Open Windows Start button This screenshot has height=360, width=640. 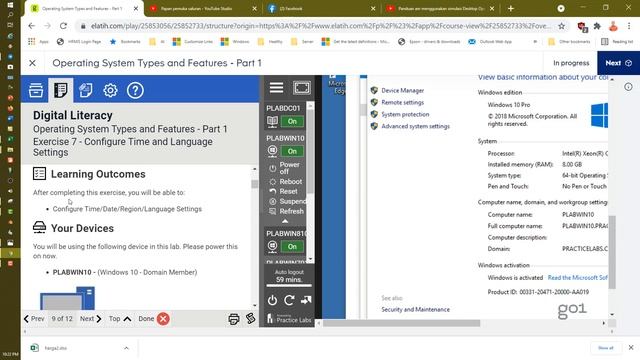point(10,5)
